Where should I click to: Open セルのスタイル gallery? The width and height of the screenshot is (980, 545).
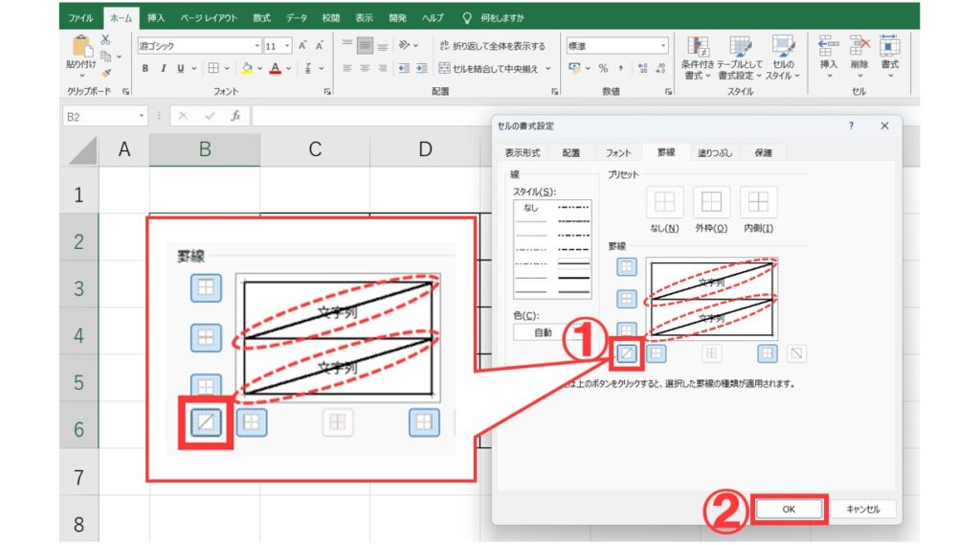(x=783, y=58)
